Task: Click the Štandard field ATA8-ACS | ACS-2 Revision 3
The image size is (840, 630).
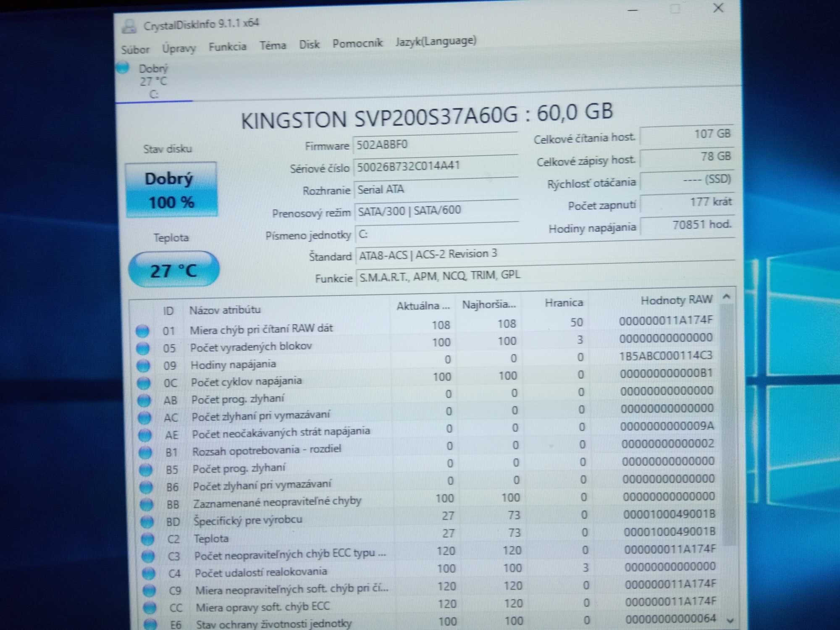Action: pos(545,252)
